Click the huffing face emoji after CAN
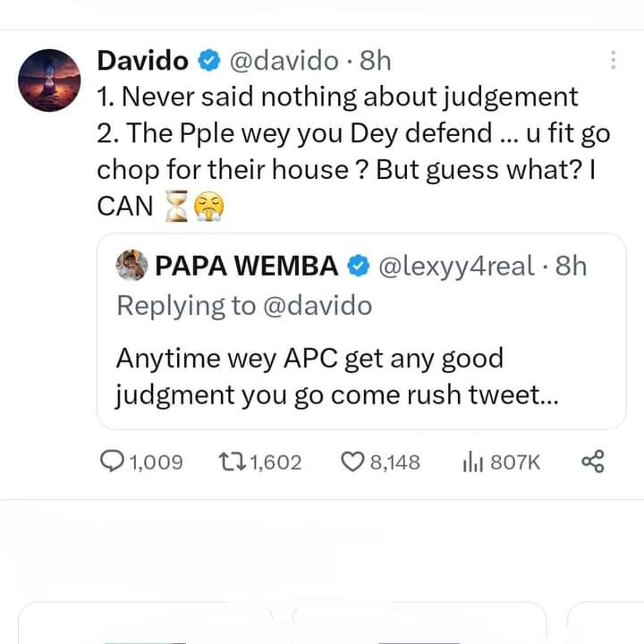Screen dimensions: 644x644 206,208
